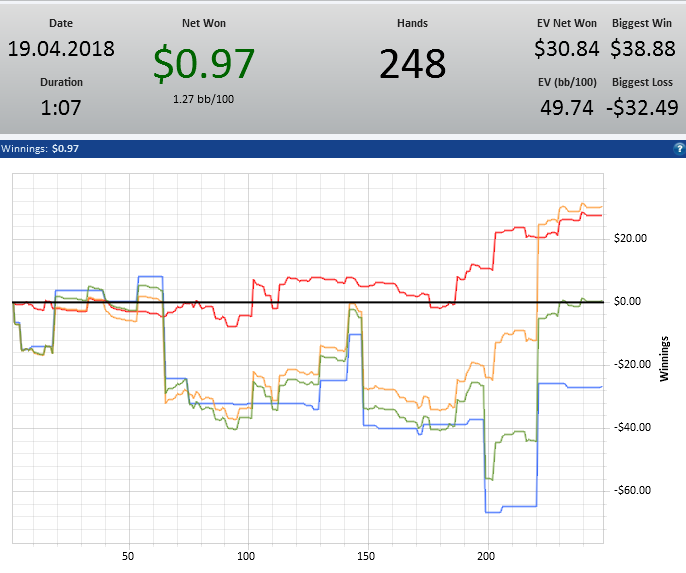The width and height of the screenshot is (686, 573).
Task: Click the EV (bb/100) label
Action: (x=567, y=82)
